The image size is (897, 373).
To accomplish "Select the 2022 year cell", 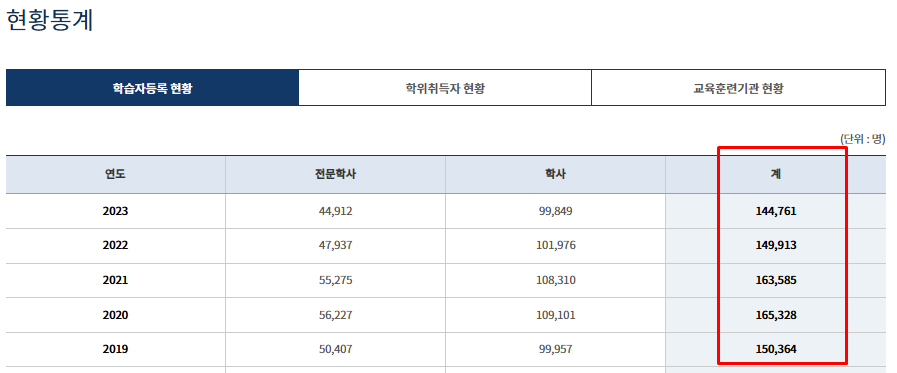I will point(116,245).
